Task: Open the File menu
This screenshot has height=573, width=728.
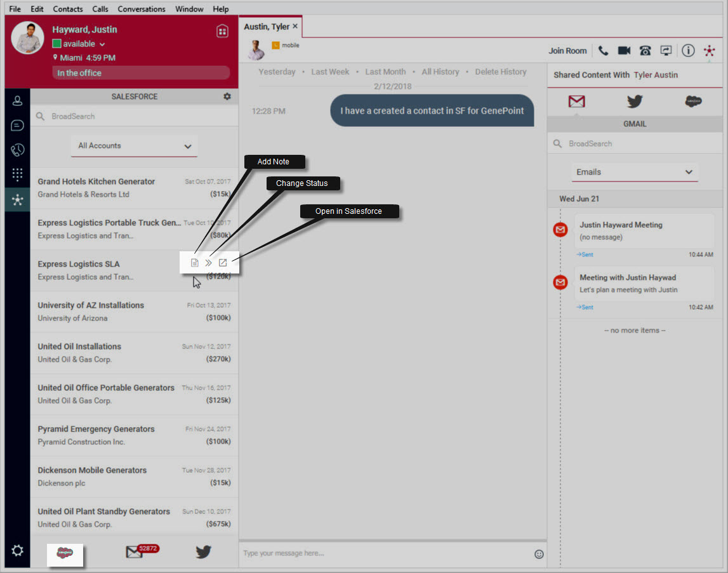Action: coord(15,9)
